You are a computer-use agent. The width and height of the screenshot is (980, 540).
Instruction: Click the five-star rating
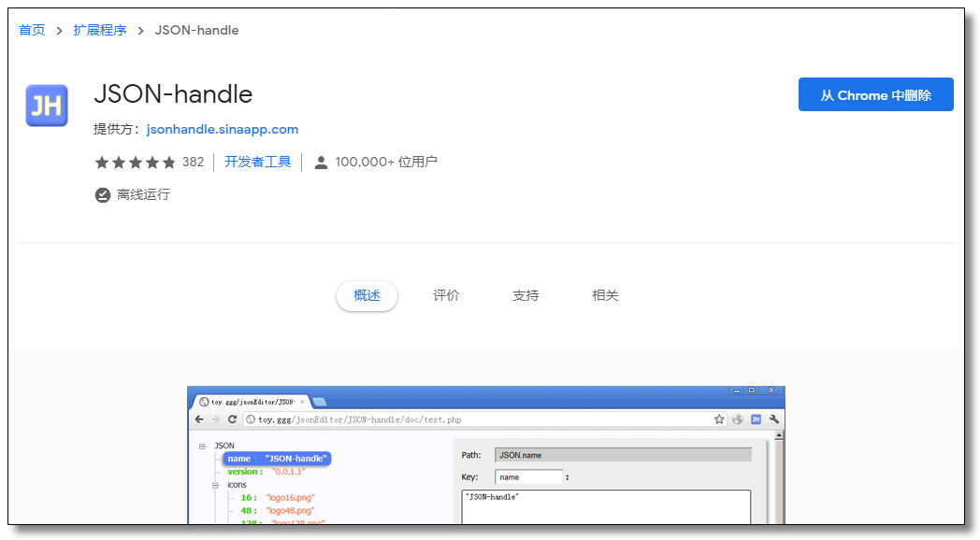(x=135, y=163)
